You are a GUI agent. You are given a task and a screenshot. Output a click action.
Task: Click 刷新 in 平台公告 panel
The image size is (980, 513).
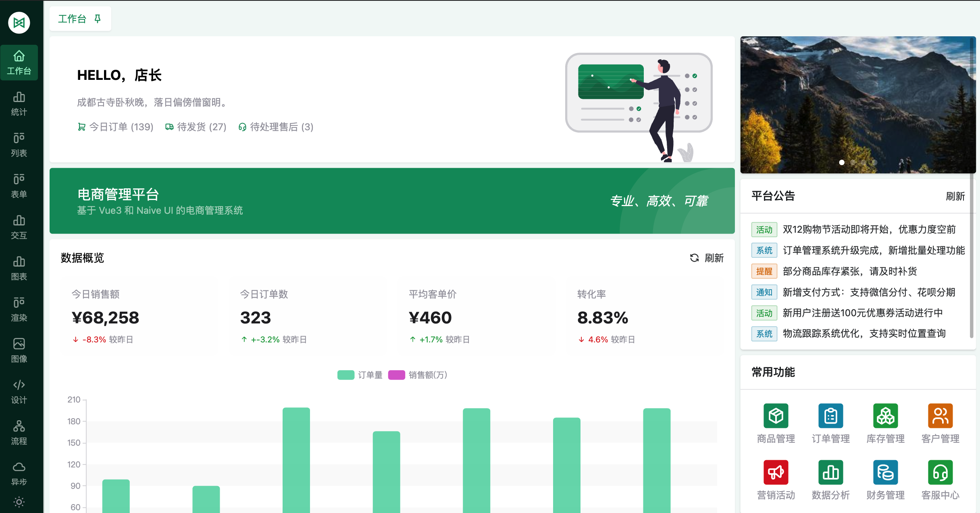(x=955, y=196)
